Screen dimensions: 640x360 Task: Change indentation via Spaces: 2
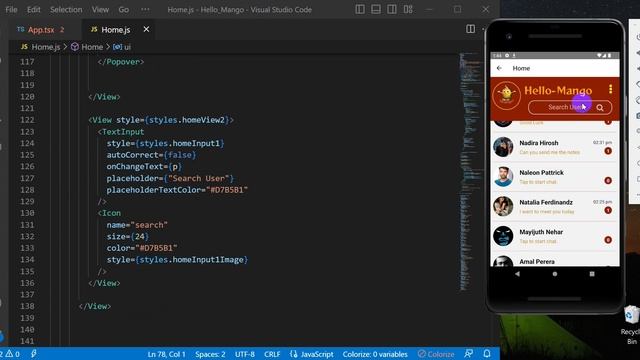[x=210, y=354]
